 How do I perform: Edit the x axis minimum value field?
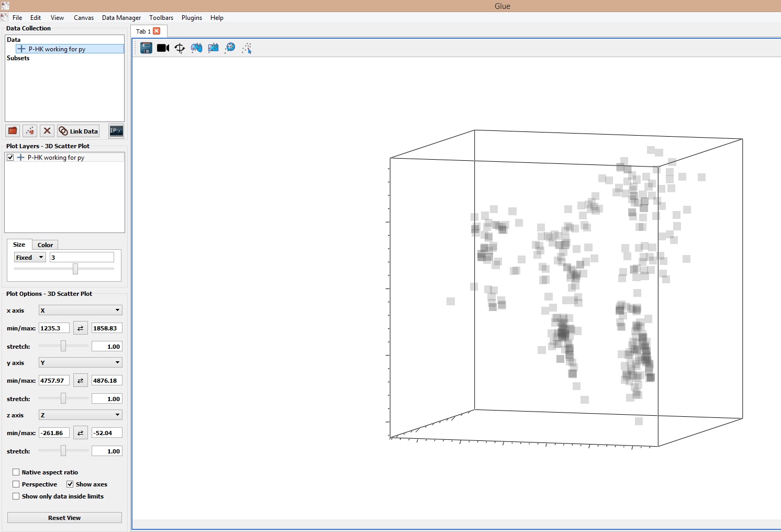pos(54,328)
